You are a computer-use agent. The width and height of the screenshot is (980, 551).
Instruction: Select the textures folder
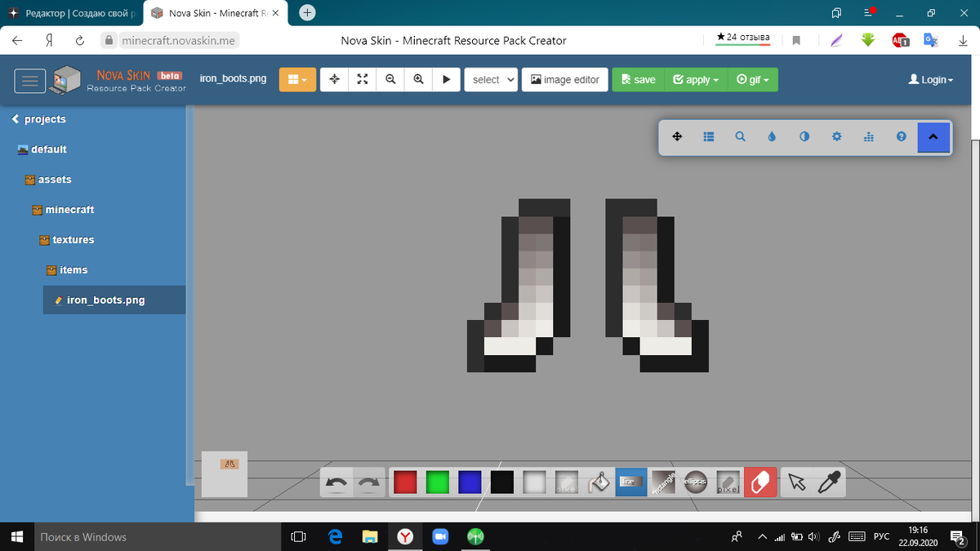67,240
